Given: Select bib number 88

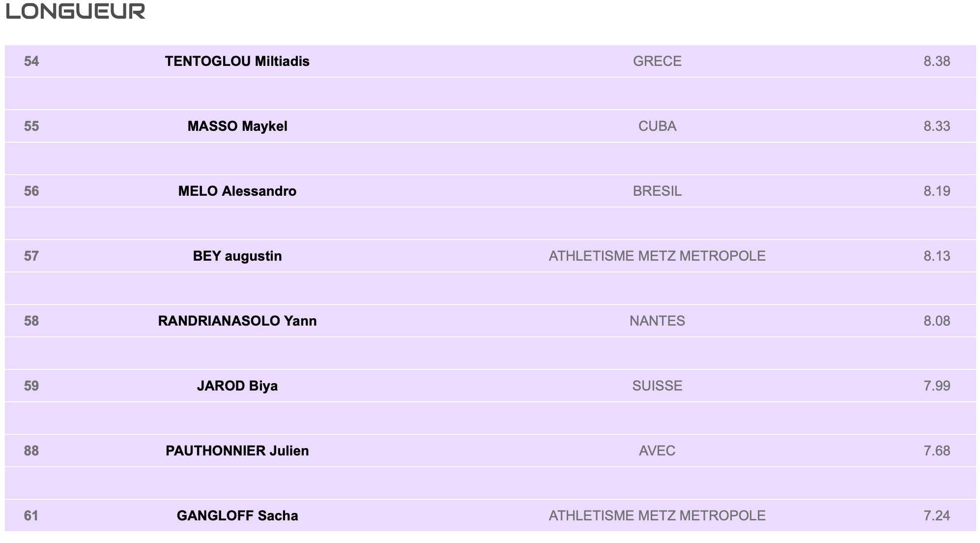Looking at the screenshot, I should [x=31, y=451].
